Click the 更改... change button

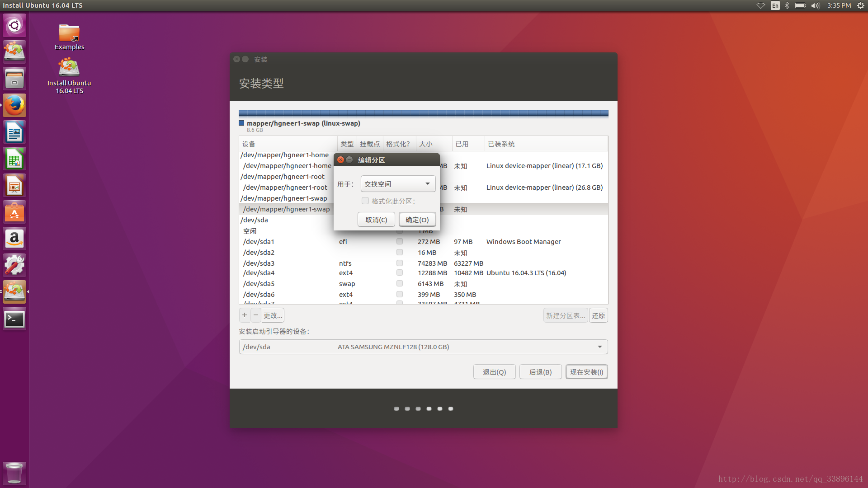point(273,315)
